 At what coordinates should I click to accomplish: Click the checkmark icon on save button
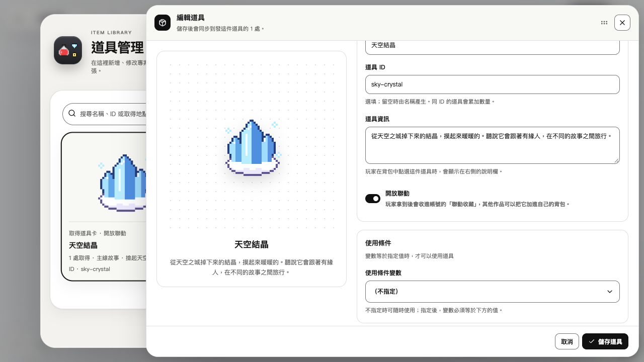point(592,341)
